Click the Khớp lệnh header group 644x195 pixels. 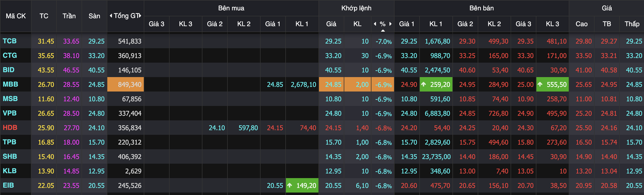tap(356, 8)
